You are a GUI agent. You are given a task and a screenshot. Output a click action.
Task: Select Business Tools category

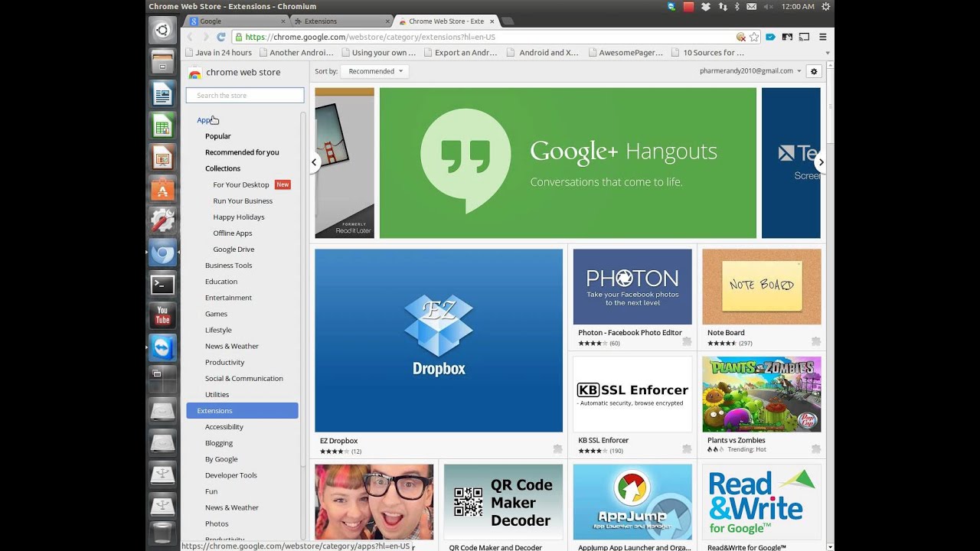[x=228, y=266]
